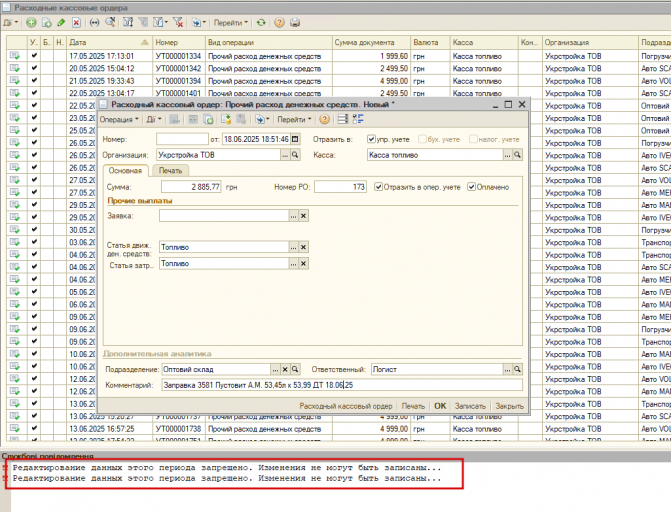The image size is (671, 512).
Task: Click the checklist icon at the end of the dialog toolbar
Action: point(358,119)
